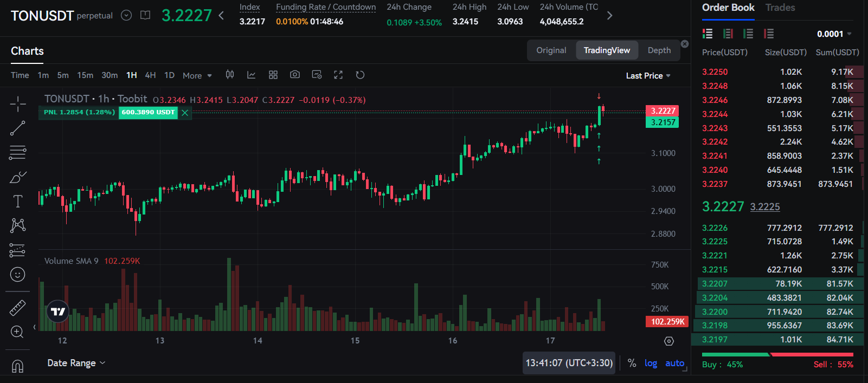Refresh the chart with reload icon
Screen dimensions: 868x383
click(x=360, y=75)
